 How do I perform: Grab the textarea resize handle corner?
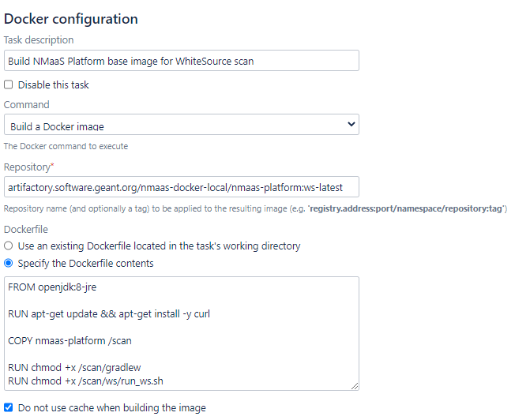355,386
